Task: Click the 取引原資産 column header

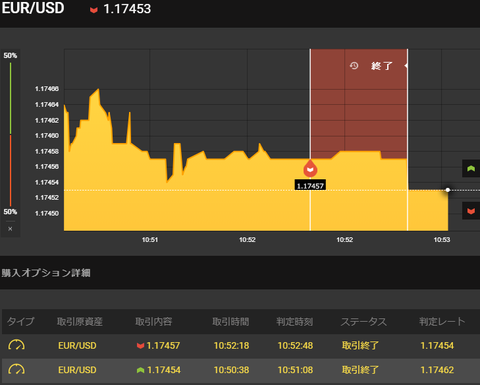Action: (80, 322)
